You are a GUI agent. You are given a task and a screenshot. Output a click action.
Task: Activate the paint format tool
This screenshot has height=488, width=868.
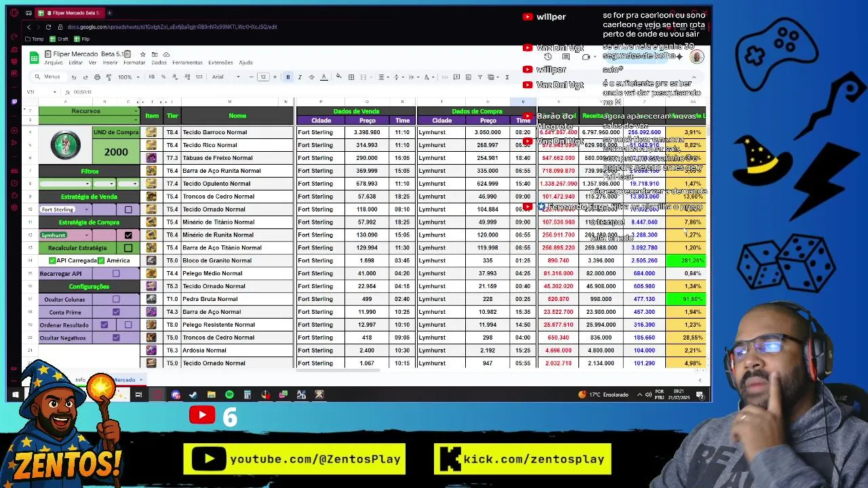click(x=109, y=77)
